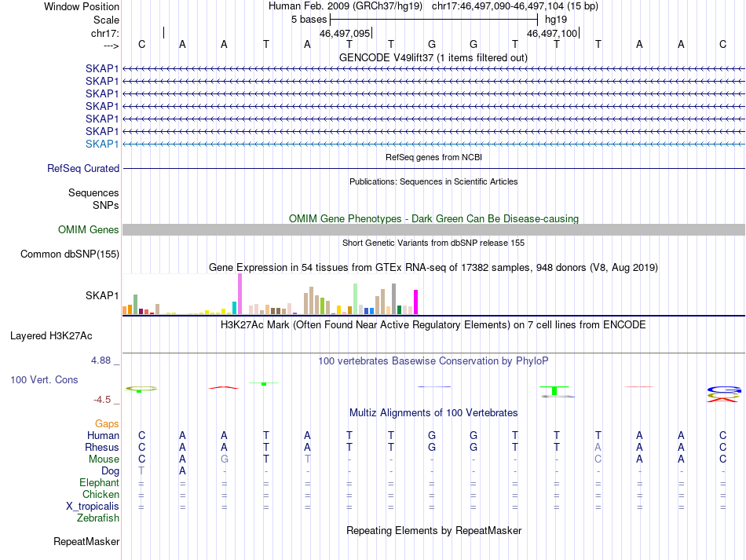The height and width of the screenshot is (560, 746).
Task: Open Publications: Sequences in Scientific Articles title
Action: [433, 181]
